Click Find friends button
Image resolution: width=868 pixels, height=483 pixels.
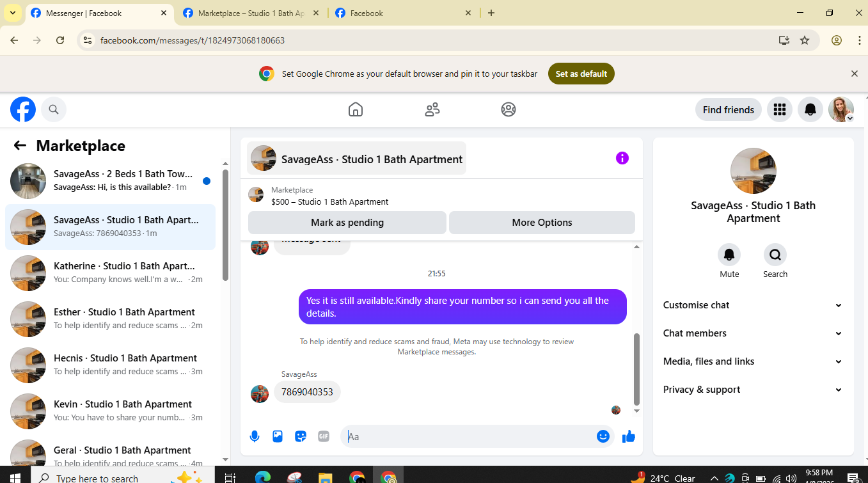[729, 109]
